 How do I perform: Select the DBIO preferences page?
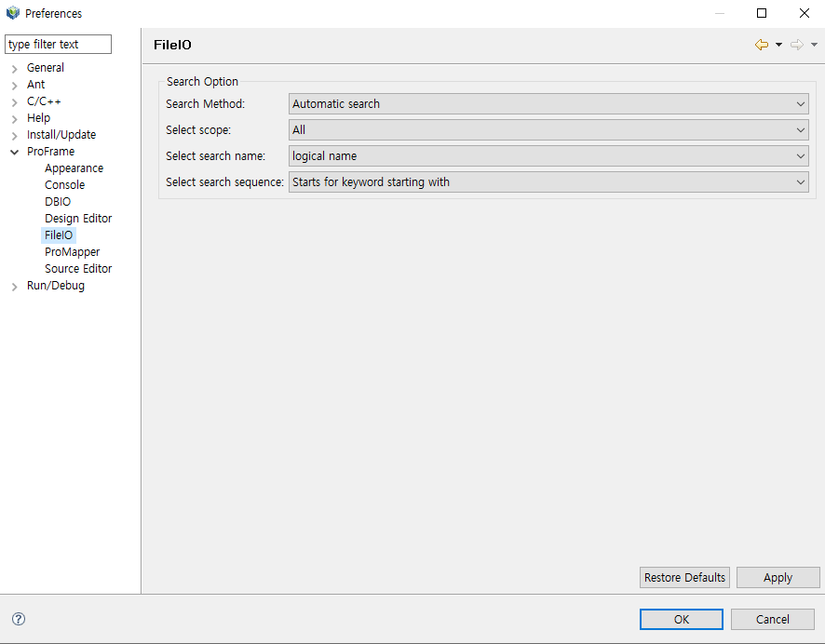click(x=58, y=202)
